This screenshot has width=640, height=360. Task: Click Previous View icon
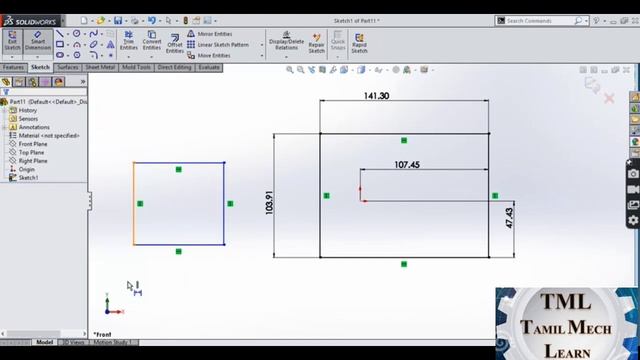pyautogui.click(x=312, y=70)
